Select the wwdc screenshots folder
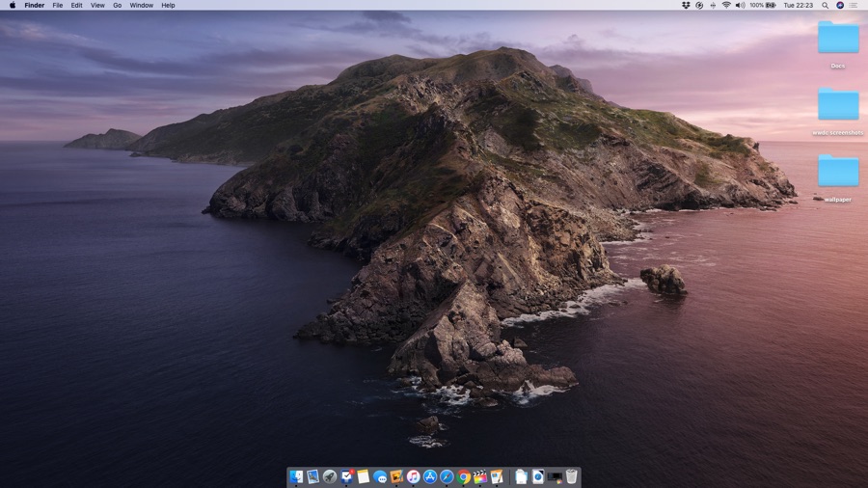Screen dimensions: 868x488 tap(838, 104)
